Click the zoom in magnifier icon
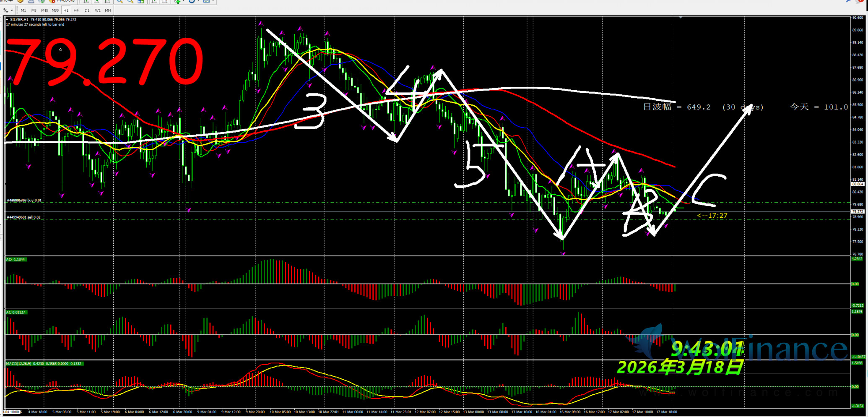 tap(120, 1)
